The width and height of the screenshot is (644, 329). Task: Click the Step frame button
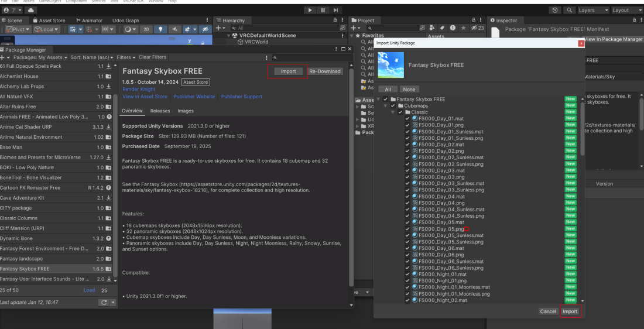point(337,10)
